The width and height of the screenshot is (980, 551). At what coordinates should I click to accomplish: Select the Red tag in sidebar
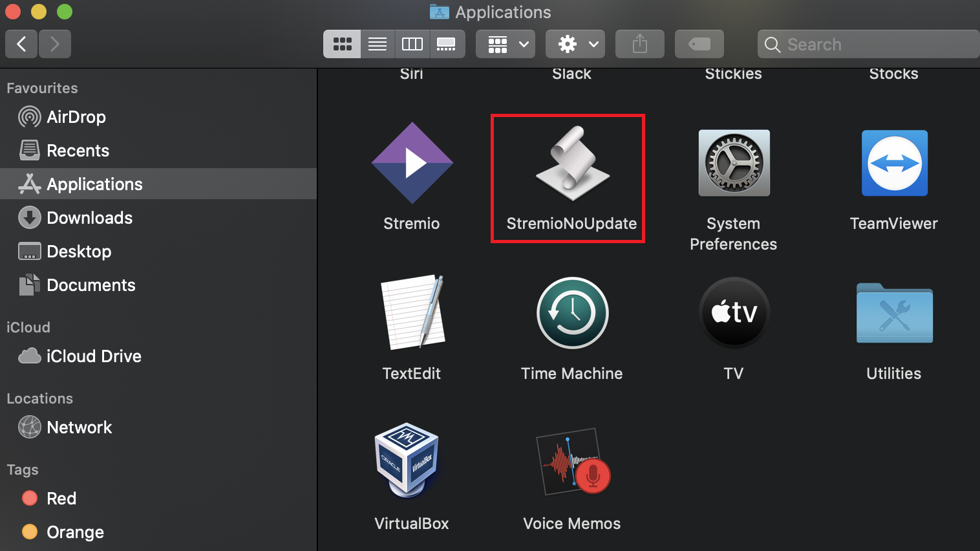tap(158, 499)
